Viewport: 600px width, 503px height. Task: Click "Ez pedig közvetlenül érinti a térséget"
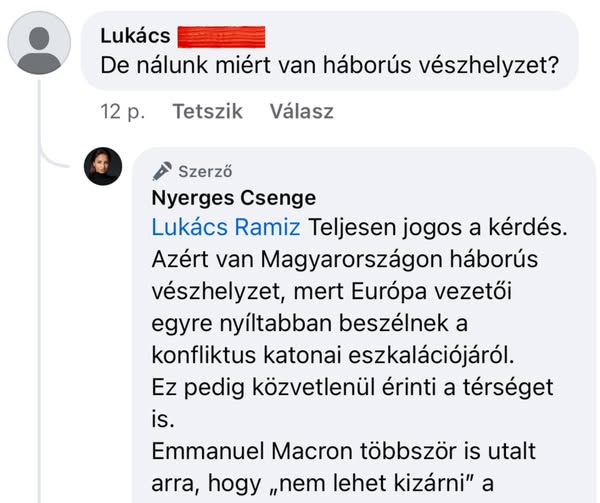[x=352, y=387]
